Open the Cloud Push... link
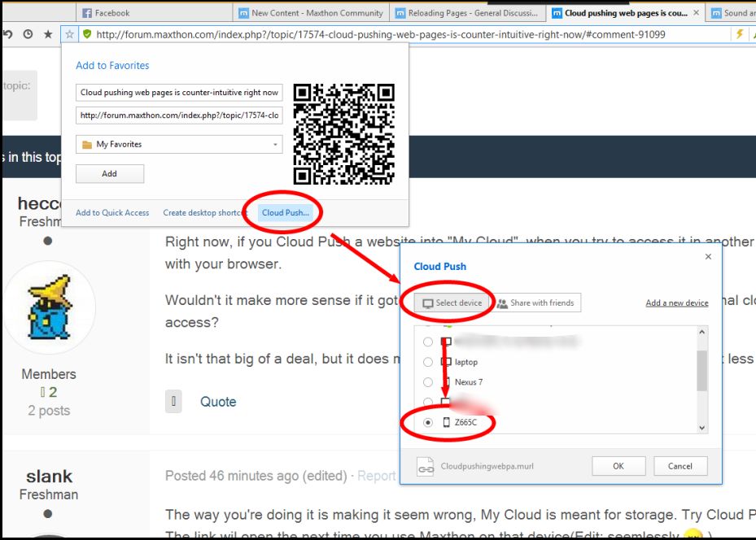 (286, 212)
